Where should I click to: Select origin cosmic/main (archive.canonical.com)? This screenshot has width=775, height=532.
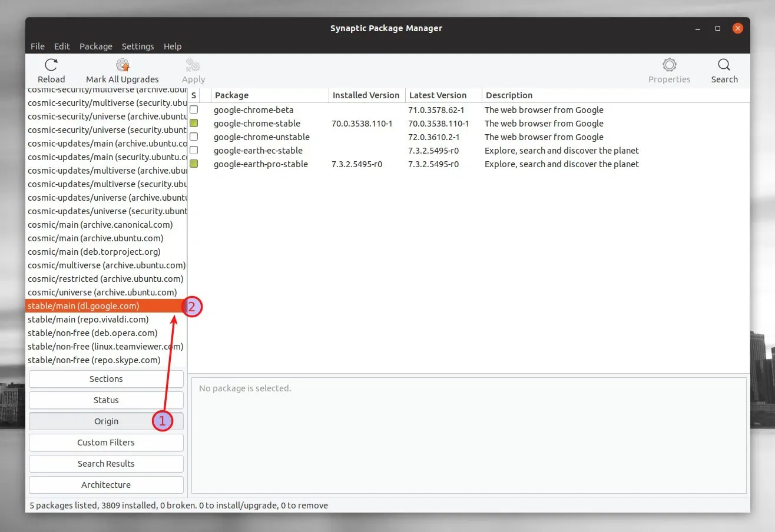(x=106, y=225)
